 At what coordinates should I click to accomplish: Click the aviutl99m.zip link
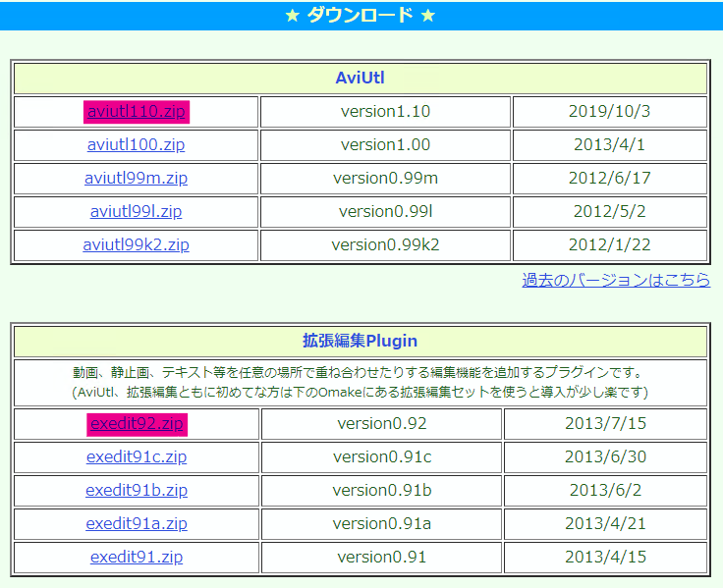(x=136, y=178)
